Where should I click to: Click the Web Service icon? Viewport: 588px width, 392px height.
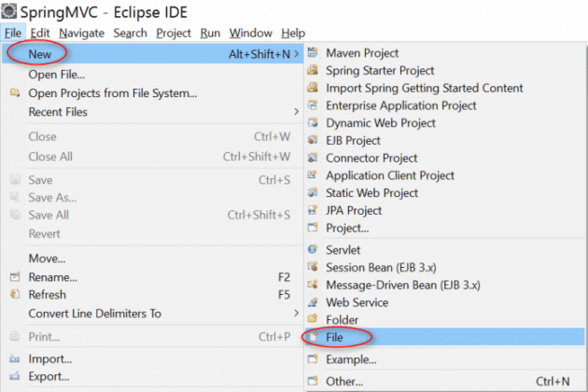[314, 302]
